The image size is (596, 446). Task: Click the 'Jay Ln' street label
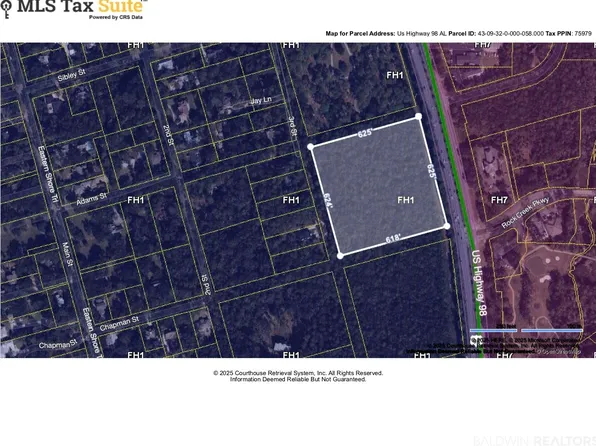point(261,100)
